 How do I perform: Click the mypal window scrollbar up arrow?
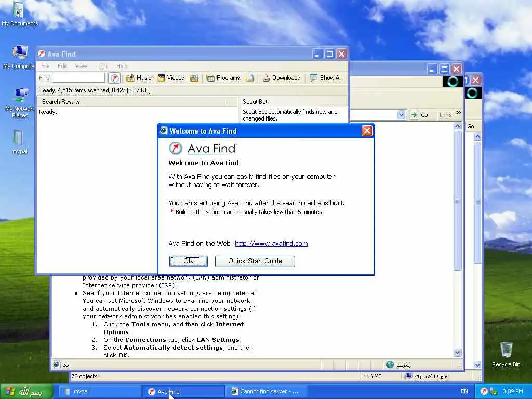pos(478,137)
